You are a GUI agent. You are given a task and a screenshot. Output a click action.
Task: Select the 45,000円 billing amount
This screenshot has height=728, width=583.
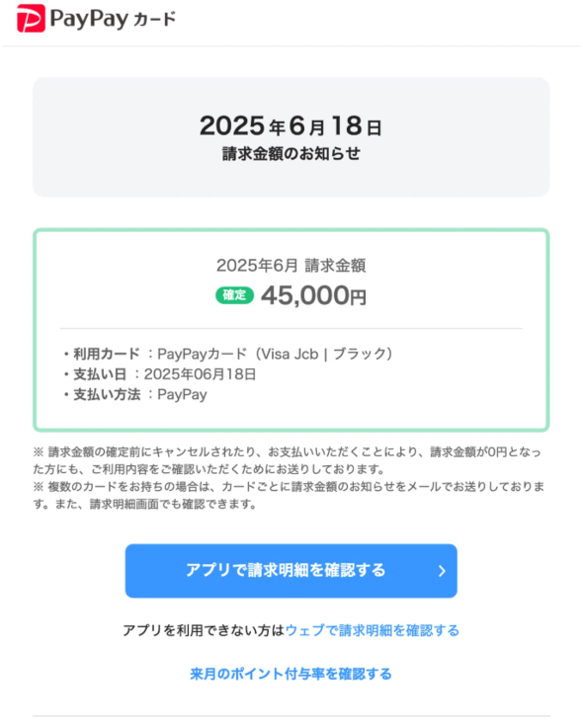pyautogui.click(x=313, y=295)
